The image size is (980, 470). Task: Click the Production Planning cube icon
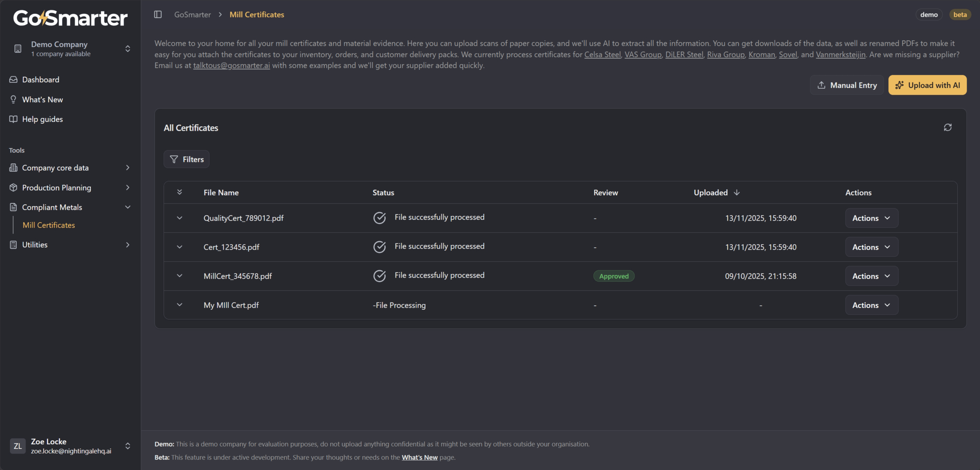click(x=13, y=187)
